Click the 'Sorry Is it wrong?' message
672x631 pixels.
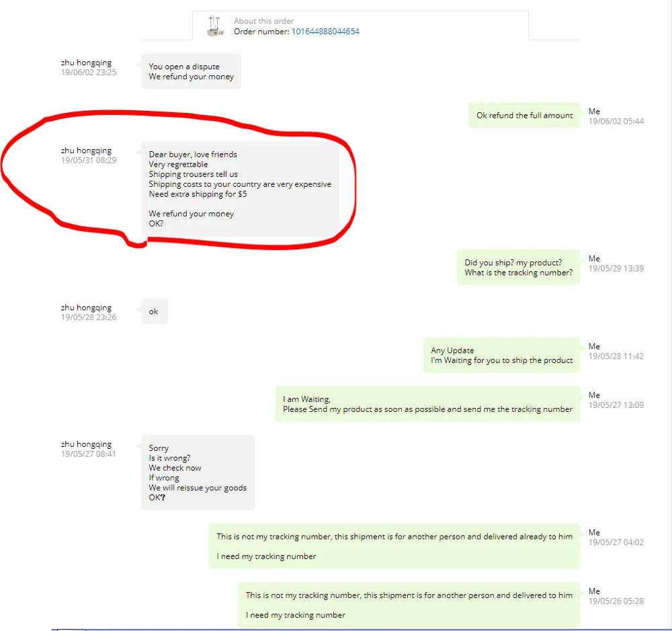198,473
